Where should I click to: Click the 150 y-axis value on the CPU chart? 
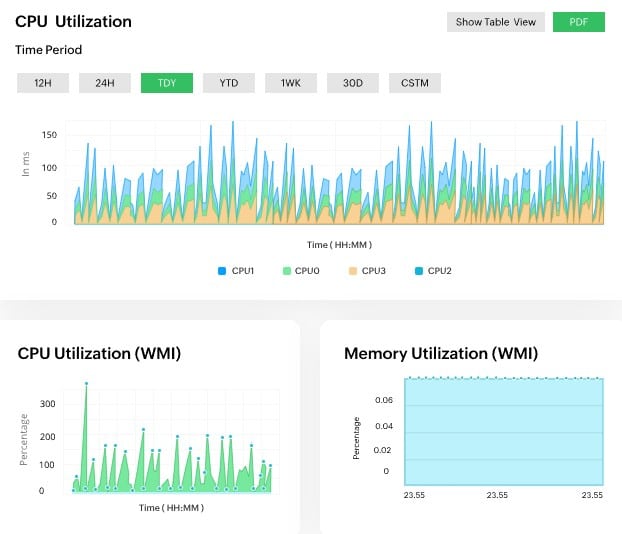click(x=49, y=135)
